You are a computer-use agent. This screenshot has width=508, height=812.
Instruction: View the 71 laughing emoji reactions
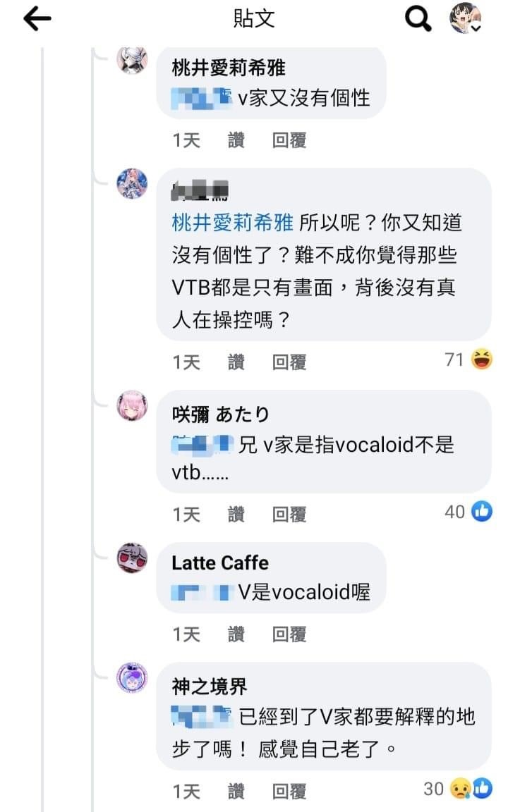coord(468,359)
